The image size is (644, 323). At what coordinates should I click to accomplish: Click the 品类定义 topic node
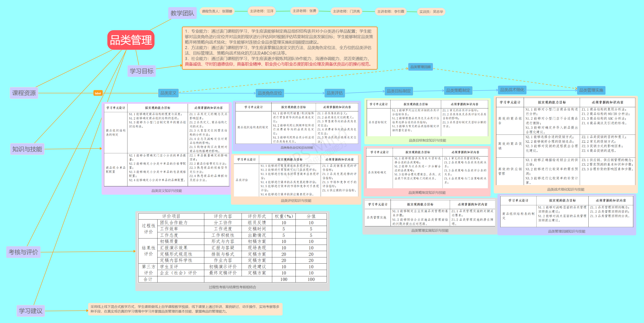(x=168, y=93)
